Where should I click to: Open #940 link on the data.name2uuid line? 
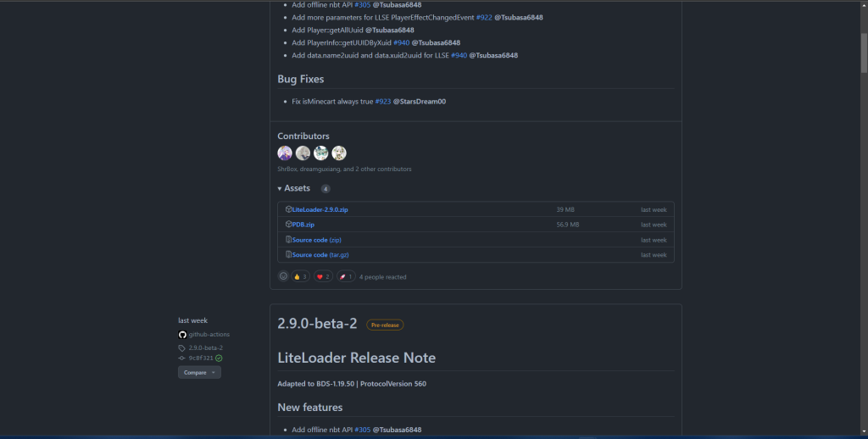pyautogui.click(x=459, y=55)
